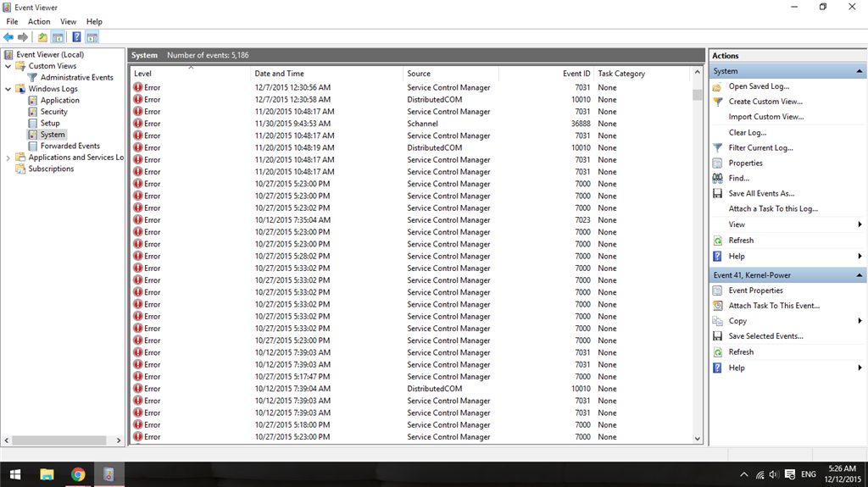Viewport: 868px width, 487px height.
Task: Expand the Help submenu arrow under System
Action: [x=860, y=257]
